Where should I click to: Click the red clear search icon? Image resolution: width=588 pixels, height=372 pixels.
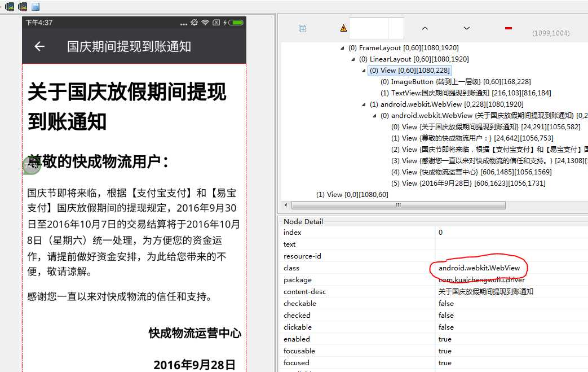click(508, 28)
